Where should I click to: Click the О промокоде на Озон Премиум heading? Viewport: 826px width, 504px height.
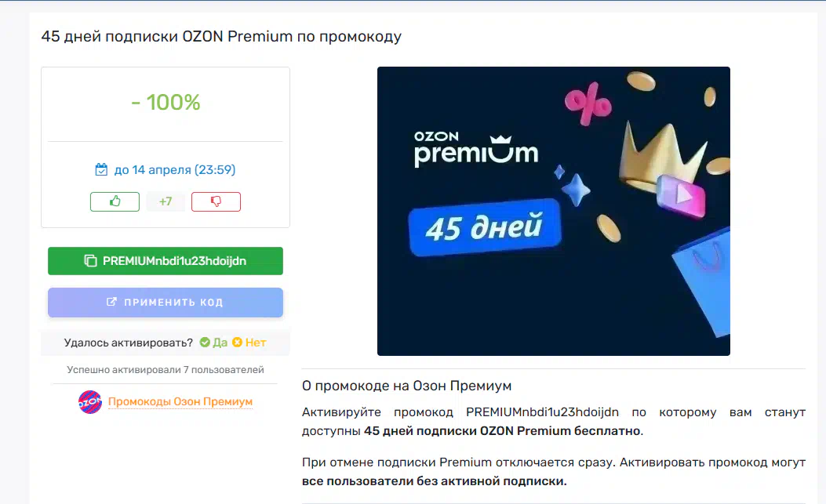(406, 386)
